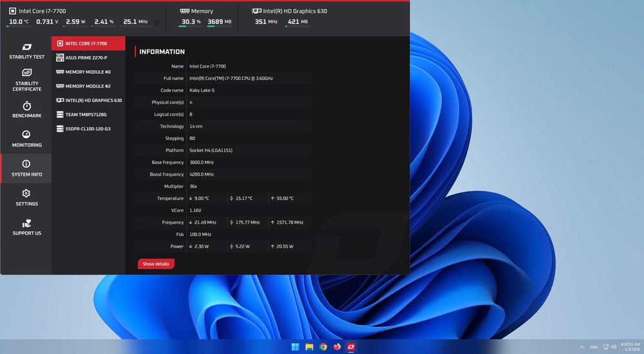Go to the Benchmark section

point(26,110)
